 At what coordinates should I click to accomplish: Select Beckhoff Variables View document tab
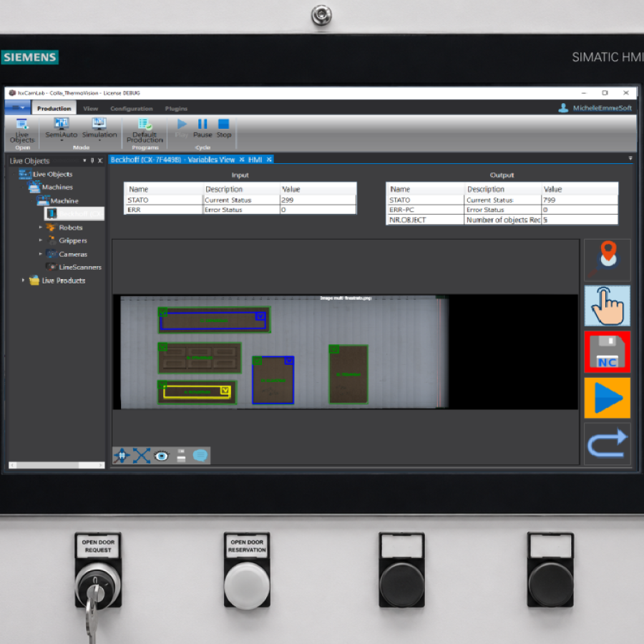coord(172,160)
